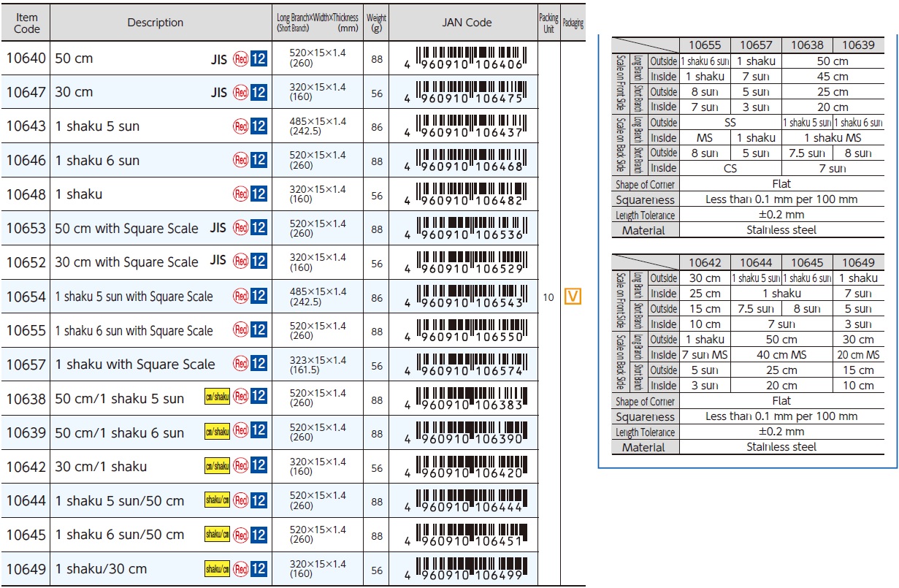
Task: Click item code 10654 in the main table
Action: point(26,297)
